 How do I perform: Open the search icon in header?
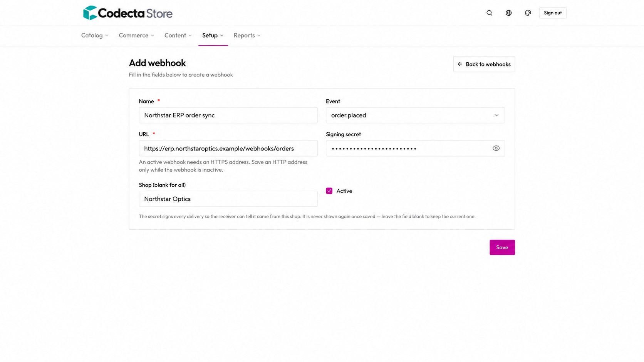489,13
